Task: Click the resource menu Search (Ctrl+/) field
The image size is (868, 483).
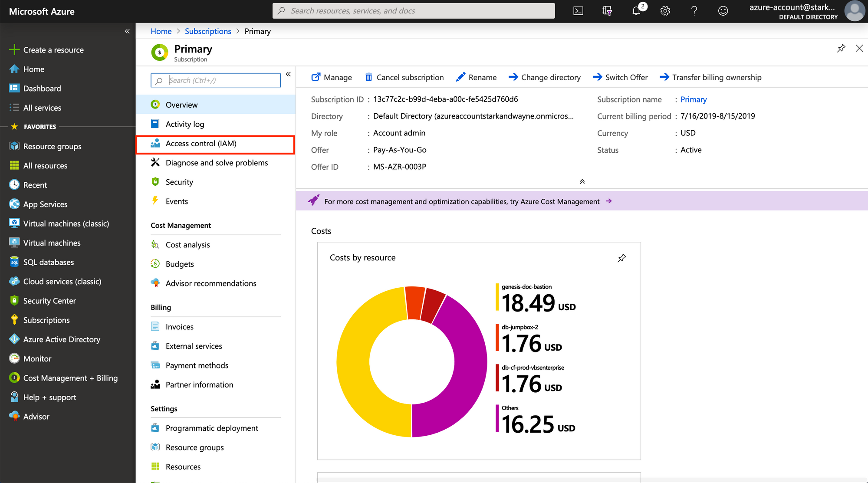Action: pos(216,80)
